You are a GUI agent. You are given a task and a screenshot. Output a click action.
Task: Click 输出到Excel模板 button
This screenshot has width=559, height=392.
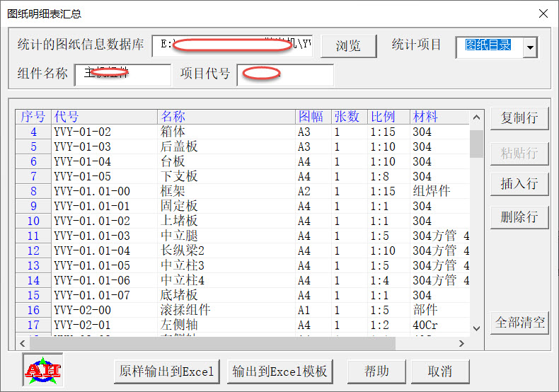point(280,371)
